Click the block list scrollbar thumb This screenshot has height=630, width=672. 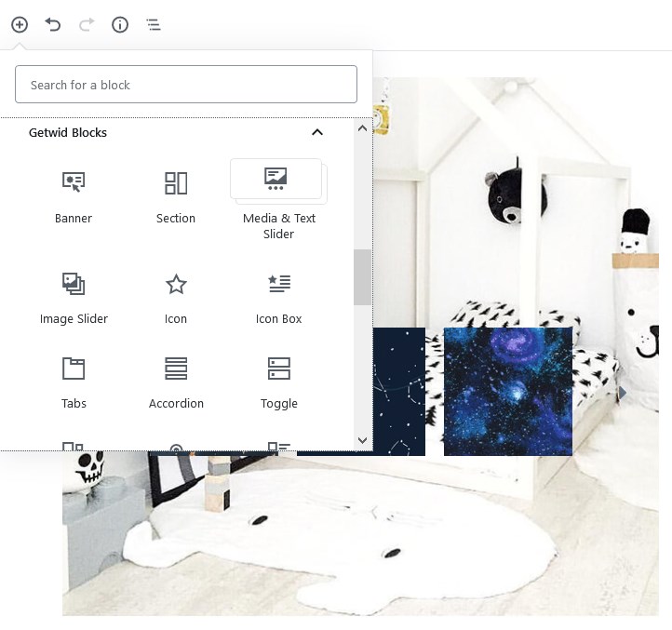coord(362,277)
